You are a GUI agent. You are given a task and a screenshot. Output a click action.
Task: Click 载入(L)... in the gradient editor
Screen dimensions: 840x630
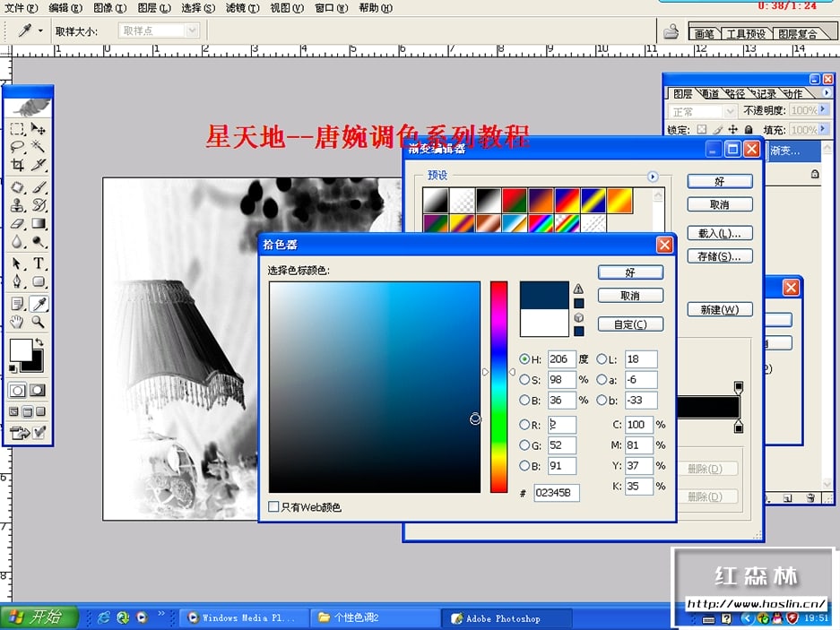[720, 233]
